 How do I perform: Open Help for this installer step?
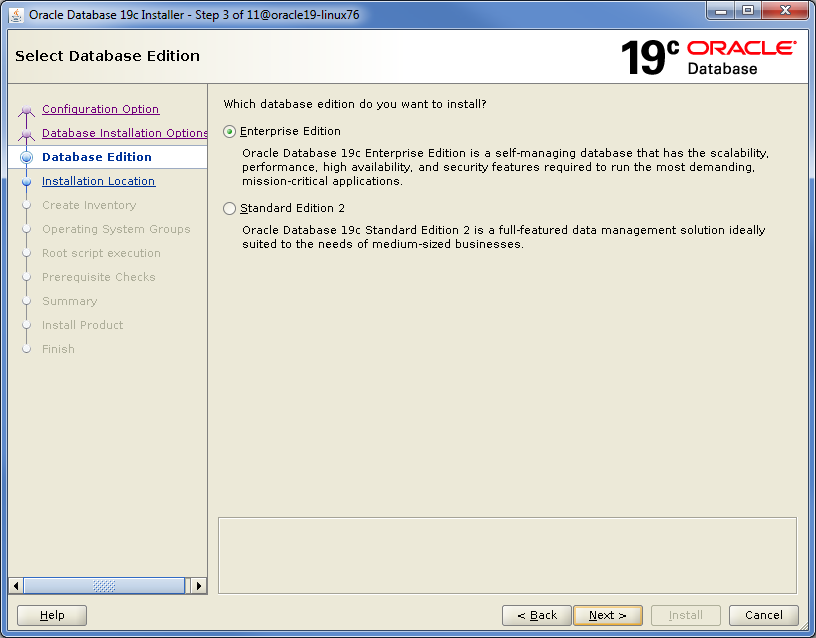point(51,615)
